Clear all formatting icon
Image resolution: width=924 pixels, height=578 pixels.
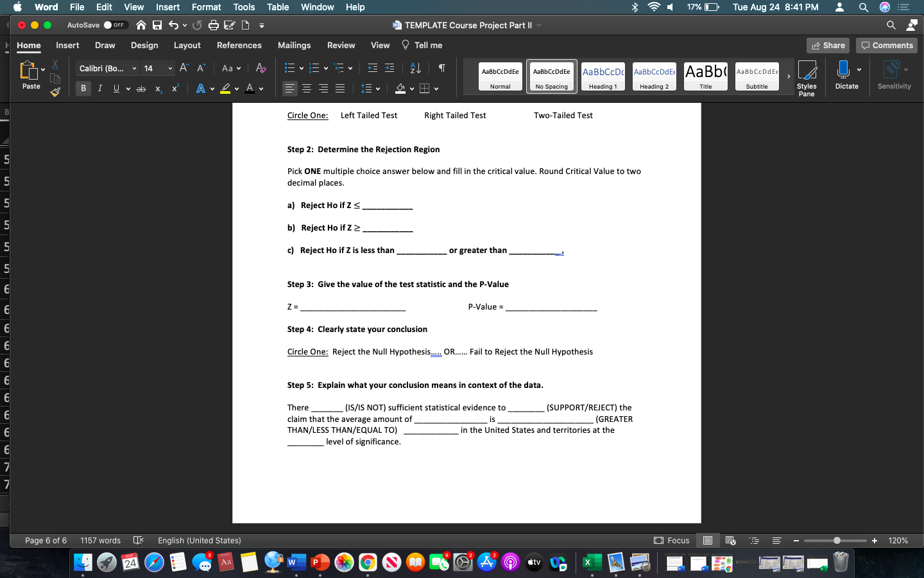tap(261, 68)
